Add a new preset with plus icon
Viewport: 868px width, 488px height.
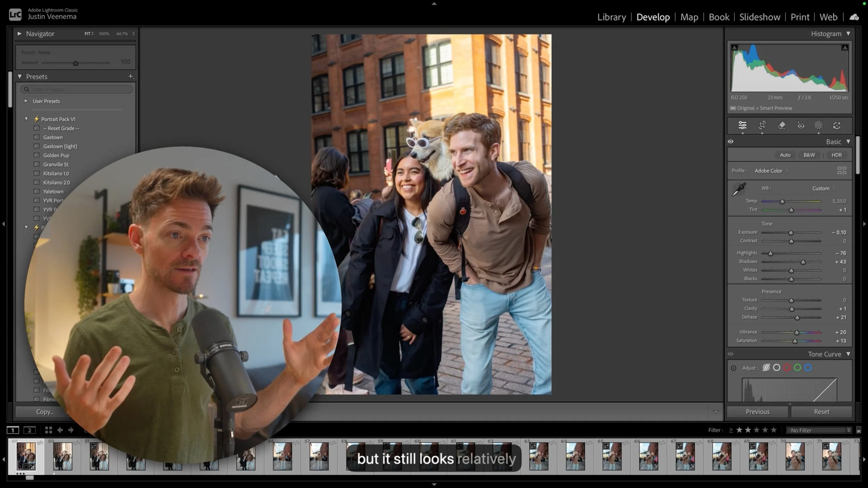coord(131,76)
